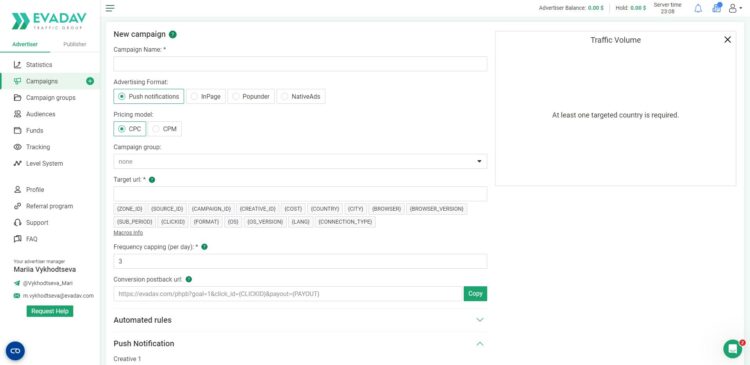Click the manager email address link
Image resolution: width=750 pixels, height=365 pixels.
click(58, 296)
